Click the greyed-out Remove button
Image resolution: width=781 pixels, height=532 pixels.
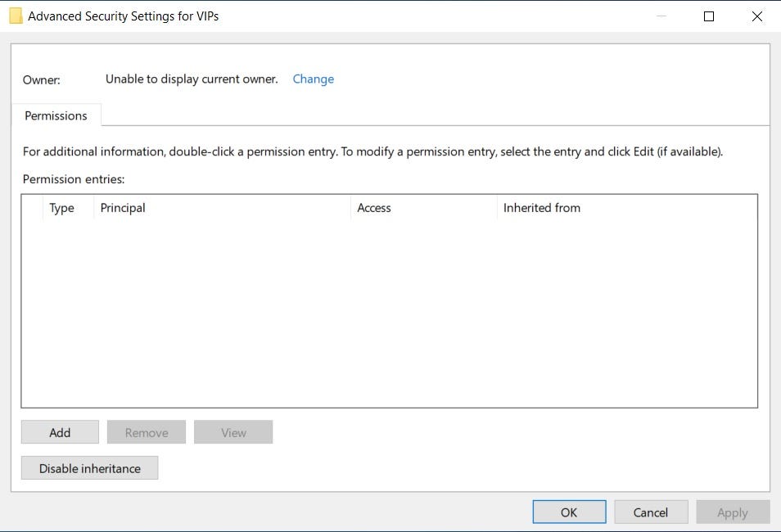pos(147,432)
